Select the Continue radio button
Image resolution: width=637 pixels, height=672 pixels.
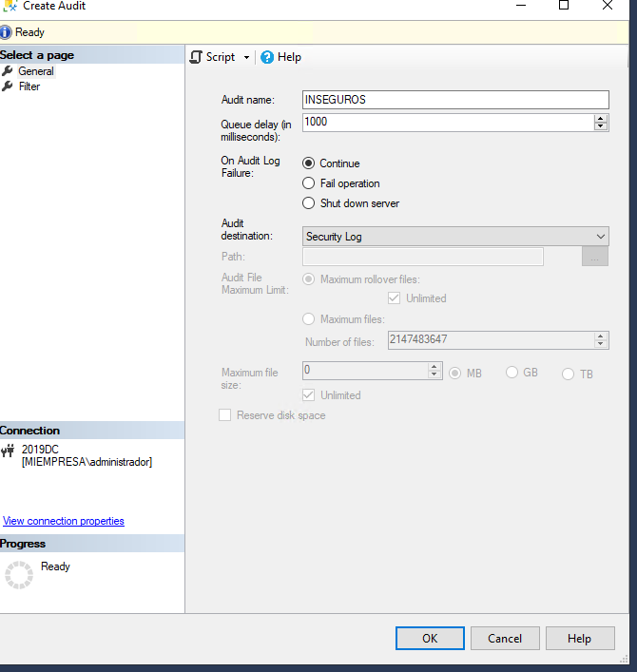308,163
